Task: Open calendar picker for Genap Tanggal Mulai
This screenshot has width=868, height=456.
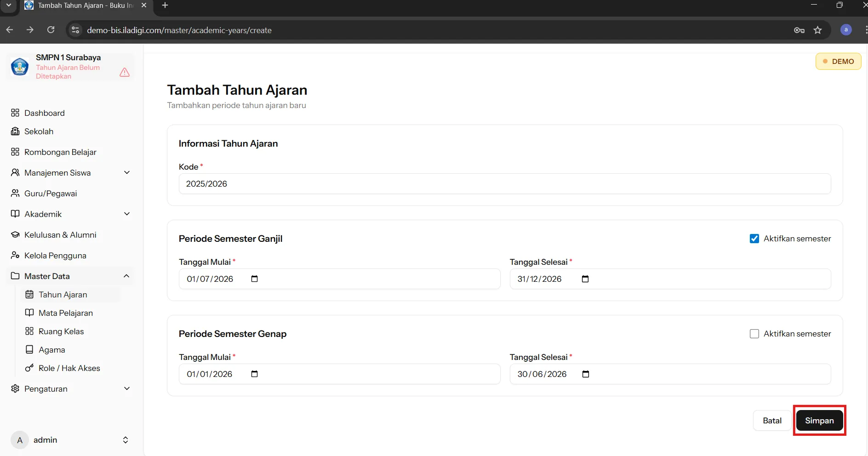Action: tap(254, 374)
